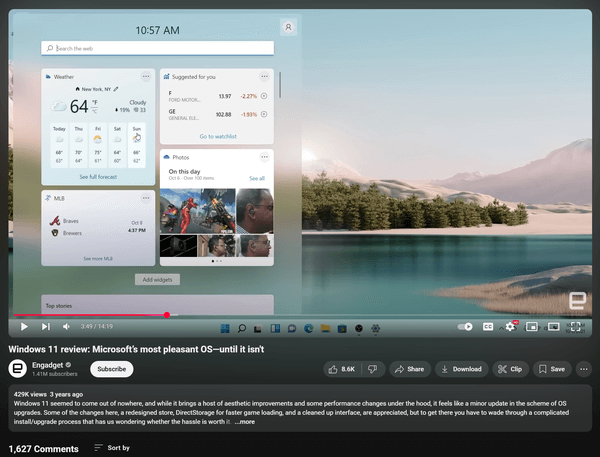Click the Settings gear in the taskbar
The height and width of the screenshot is (457, 600).
[x=376, y=328]
